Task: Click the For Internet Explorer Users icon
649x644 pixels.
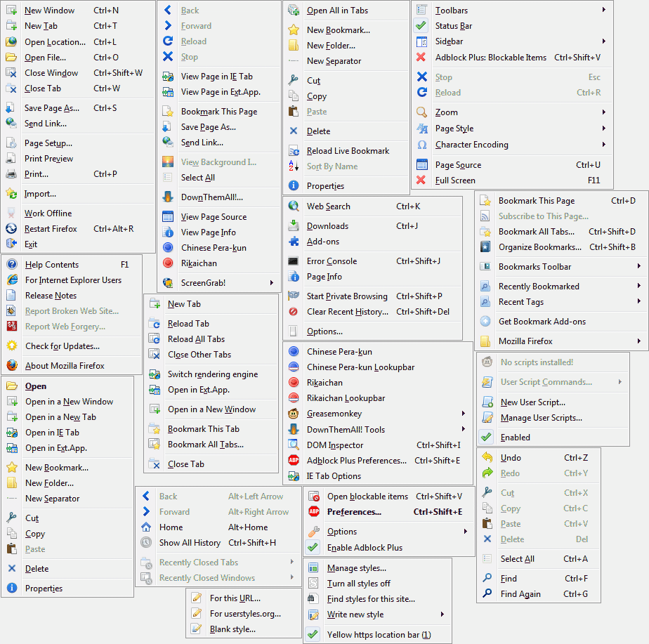Action: 12,280
